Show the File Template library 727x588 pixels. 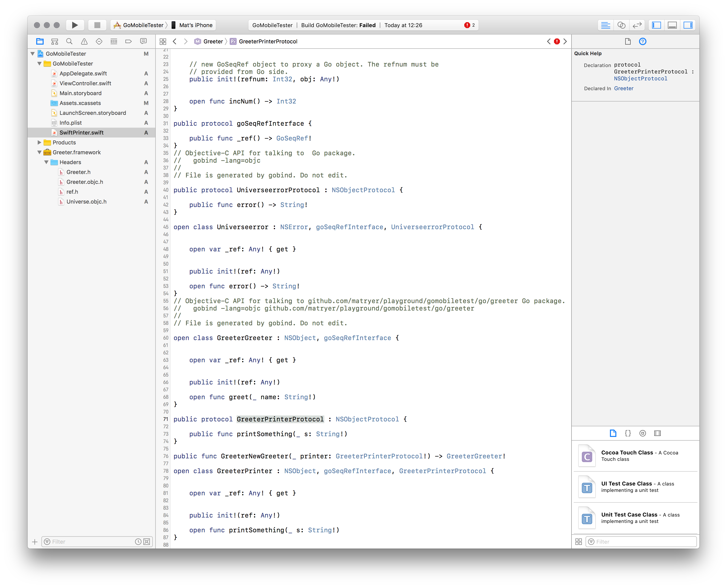[x=613, y=433]
